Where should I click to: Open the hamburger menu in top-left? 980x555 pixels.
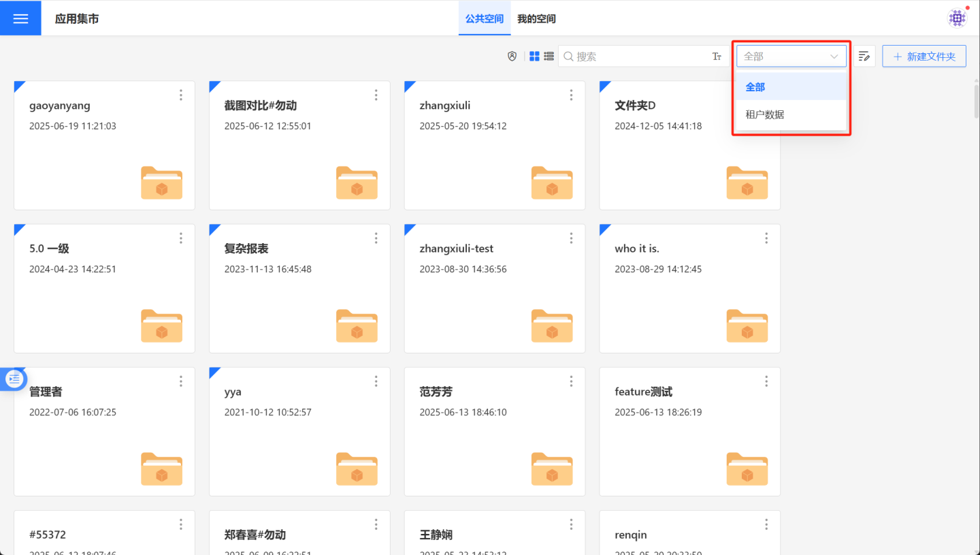pyautogui.click(x=20, y=18)
